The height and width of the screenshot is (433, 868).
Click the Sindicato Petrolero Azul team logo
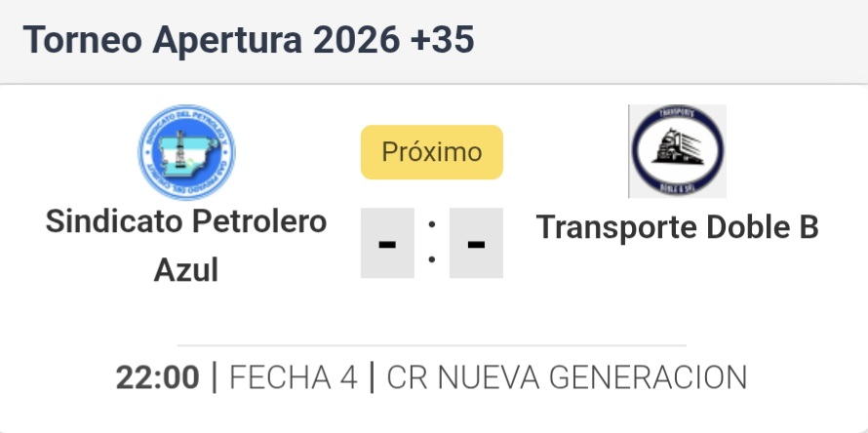pos(186,152)
